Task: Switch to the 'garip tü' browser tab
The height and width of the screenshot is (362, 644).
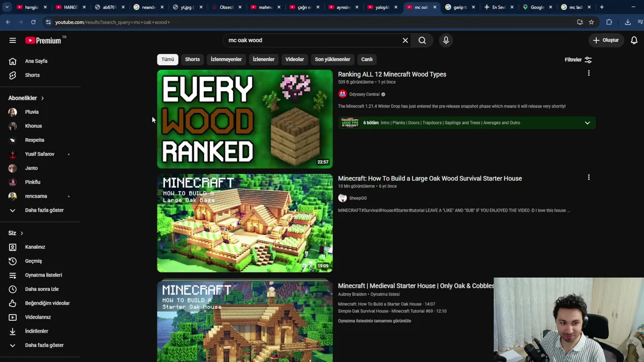Action: click(460, 7)
